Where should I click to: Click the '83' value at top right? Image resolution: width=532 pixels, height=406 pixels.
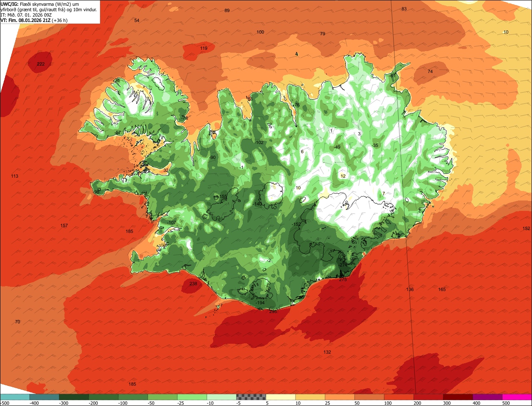tap(404, 9)
